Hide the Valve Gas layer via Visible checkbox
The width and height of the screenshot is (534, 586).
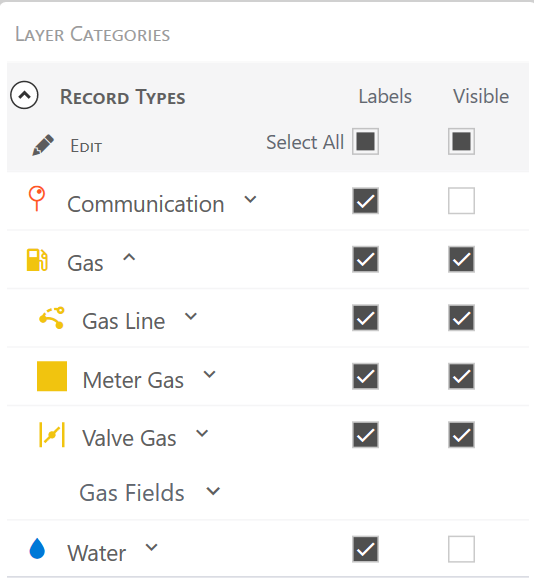(462, 435)
